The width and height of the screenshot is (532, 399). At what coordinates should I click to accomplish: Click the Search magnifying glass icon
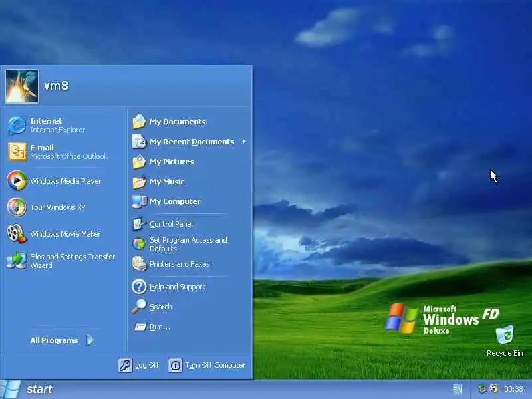(139, 307)
